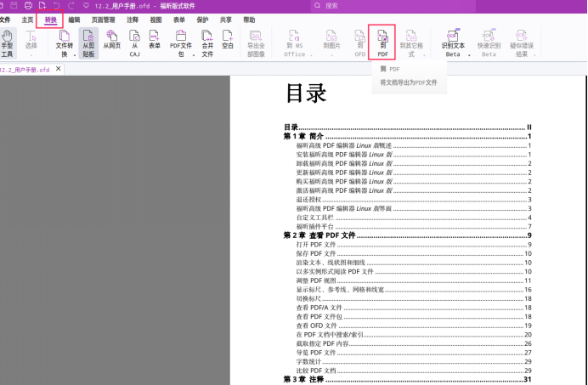Click '自定义工具栏' contents entry
Viewport: 588px width, 385px height.
(414, 218)
